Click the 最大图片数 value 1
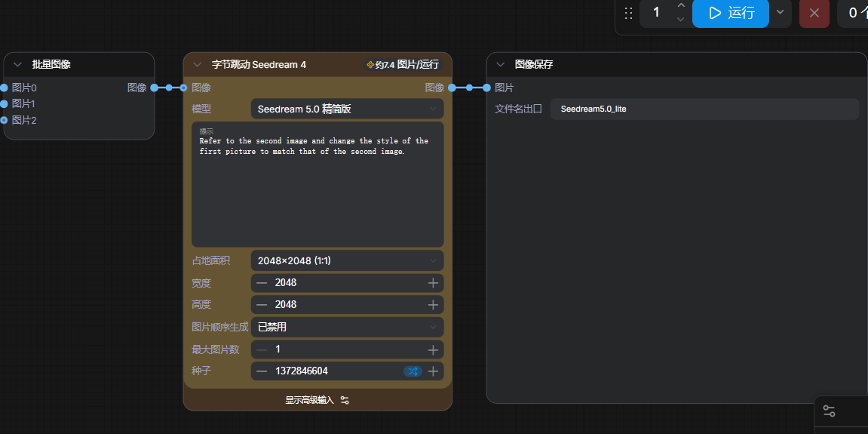 pos(278,349)
